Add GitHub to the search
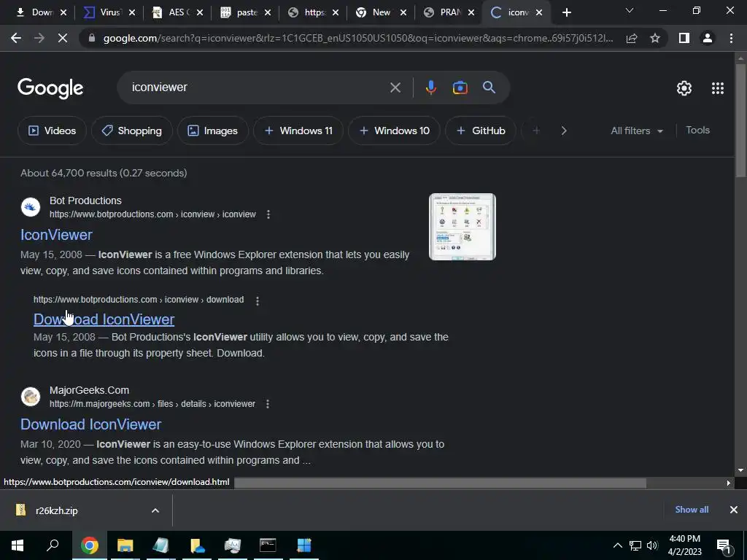 480,131
